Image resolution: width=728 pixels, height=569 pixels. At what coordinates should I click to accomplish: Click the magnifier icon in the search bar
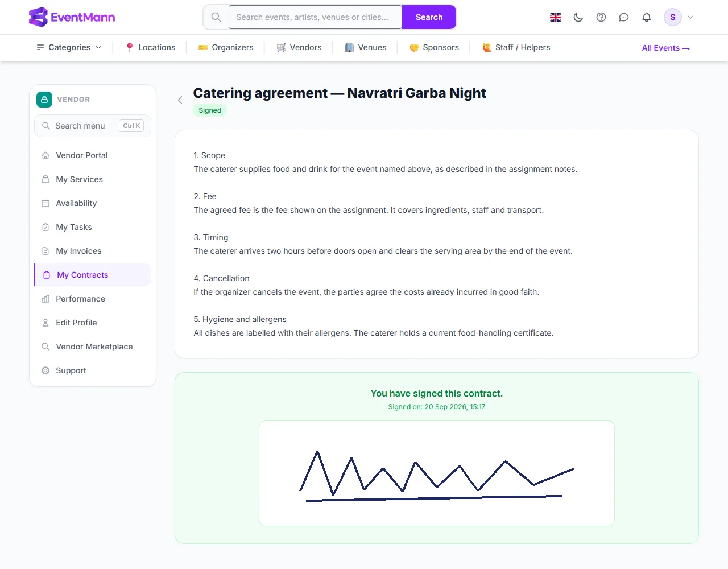click(216, 17)
